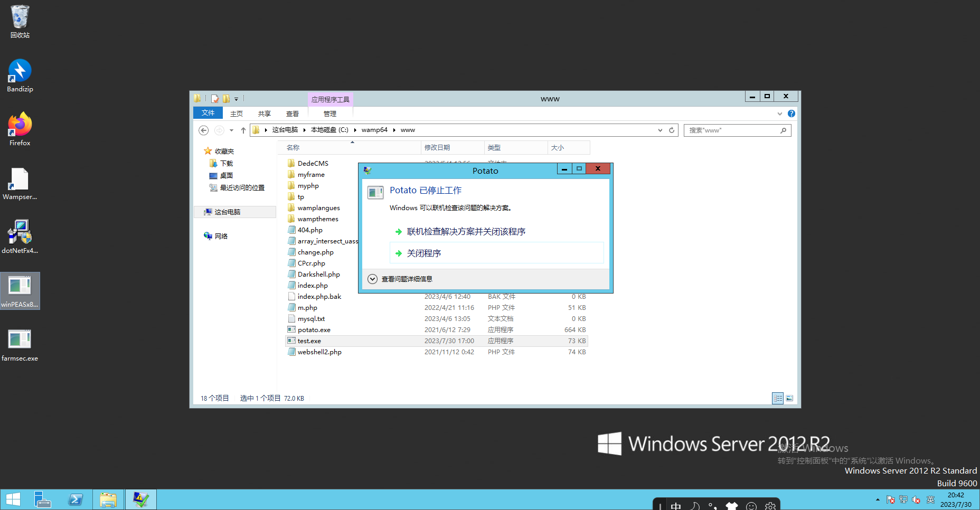This screenshot has height=510, width=980.
Task: Click the 应用程序工具 contextual tab header
Action: tap(330, 99)
